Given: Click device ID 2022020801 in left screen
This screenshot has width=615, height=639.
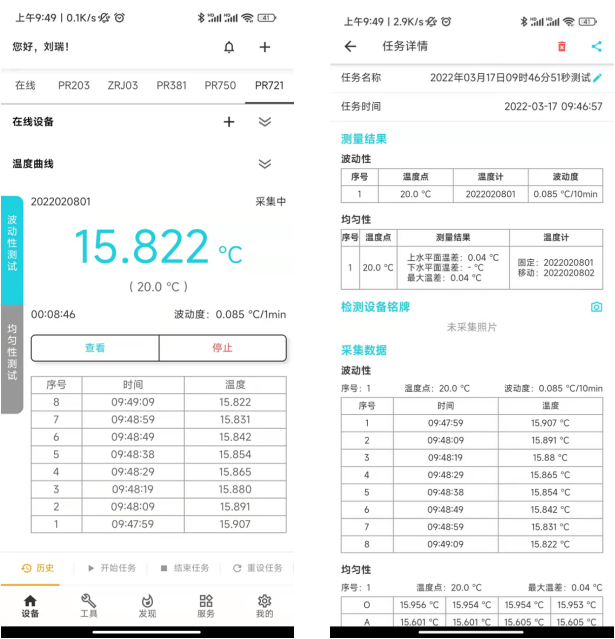Looking at the screenshot, I should [x=61, y=202].
